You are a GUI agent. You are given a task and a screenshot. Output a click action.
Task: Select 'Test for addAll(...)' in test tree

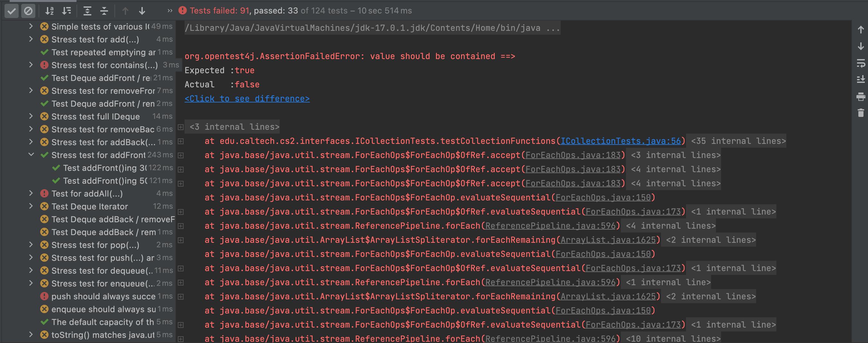(x=87, y=194)
